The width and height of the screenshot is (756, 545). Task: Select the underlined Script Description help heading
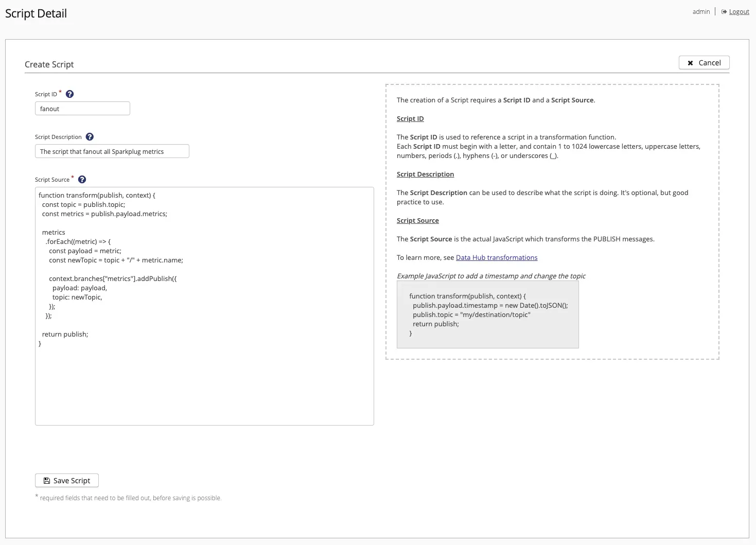(x=425, y=174)
